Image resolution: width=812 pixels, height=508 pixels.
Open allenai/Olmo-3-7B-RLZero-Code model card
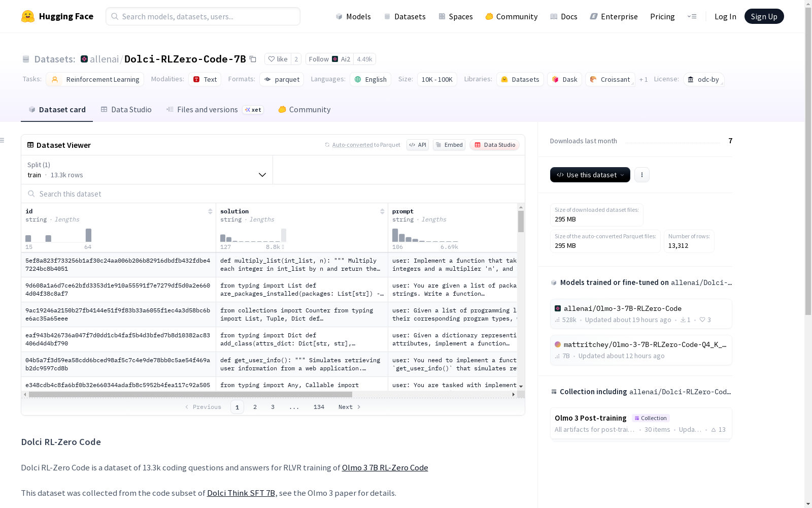[x=641, y=314]
